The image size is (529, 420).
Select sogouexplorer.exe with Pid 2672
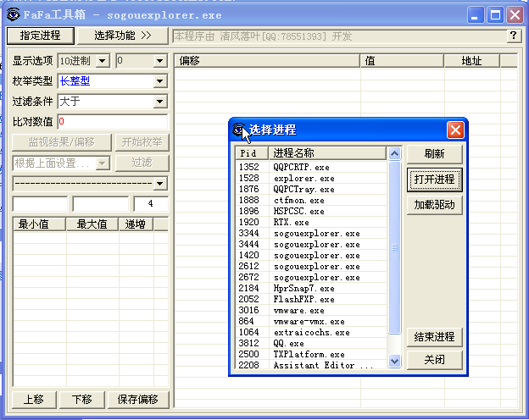click(311, 277)
